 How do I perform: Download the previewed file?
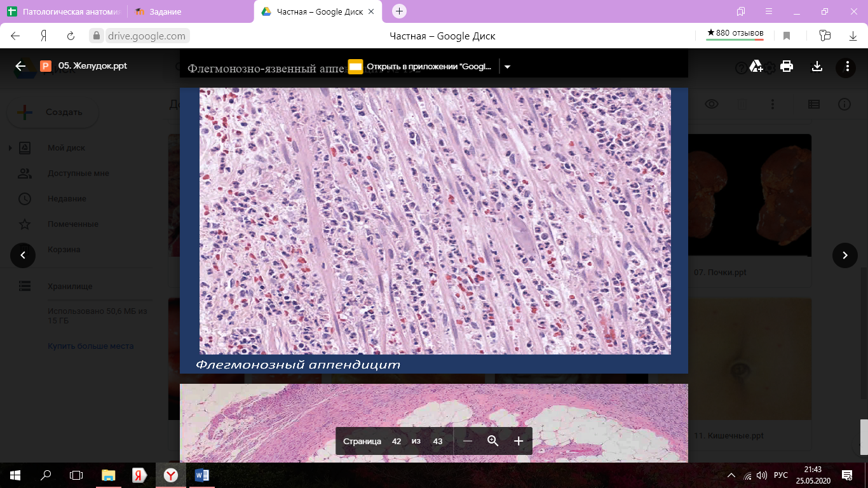coord(817,66)
